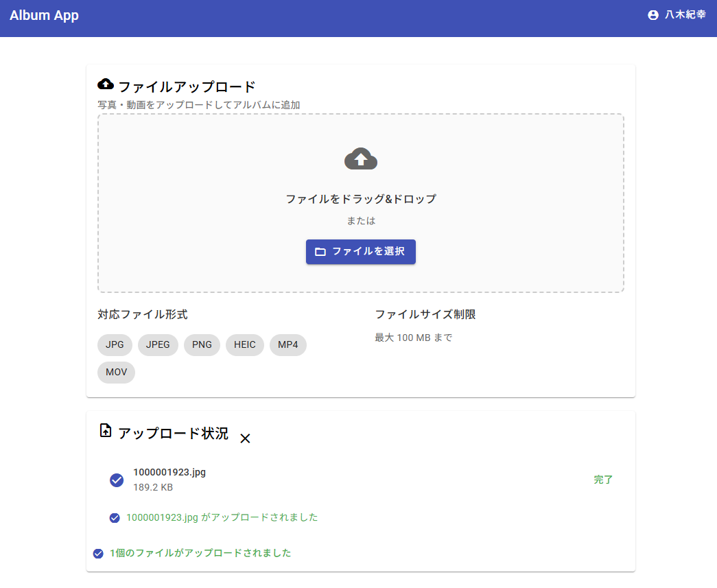Click the Album App title

pos(44,15)
